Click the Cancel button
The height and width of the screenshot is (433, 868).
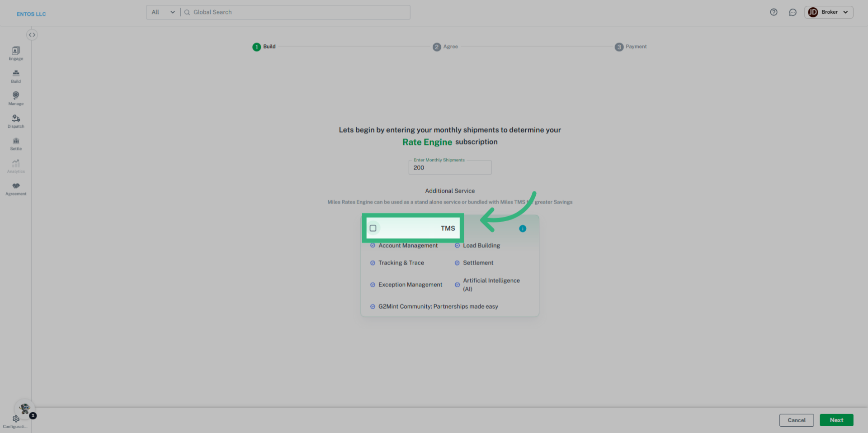point(797,420)
